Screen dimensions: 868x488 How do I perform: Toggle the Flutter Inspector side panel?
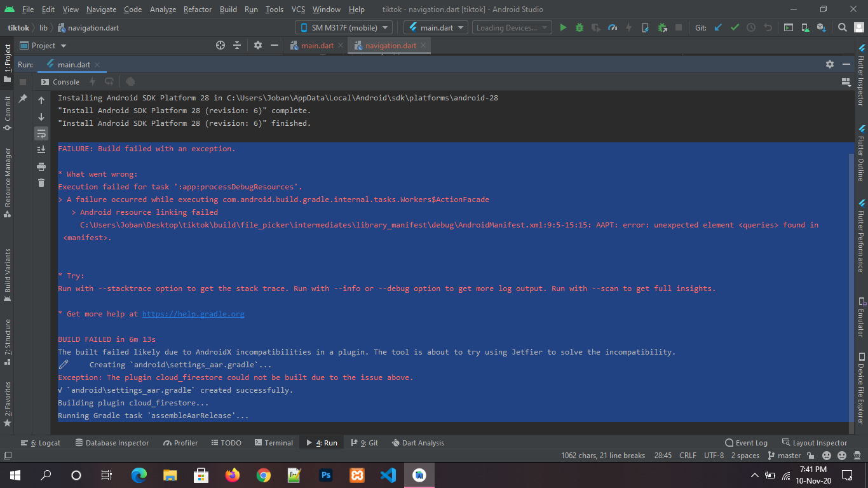(861, 75)
